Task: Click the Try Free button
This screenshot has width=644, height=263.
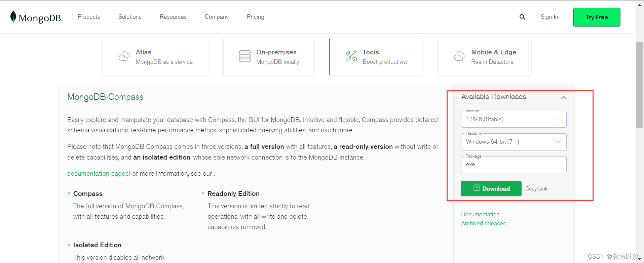Action: click(597, 17)
